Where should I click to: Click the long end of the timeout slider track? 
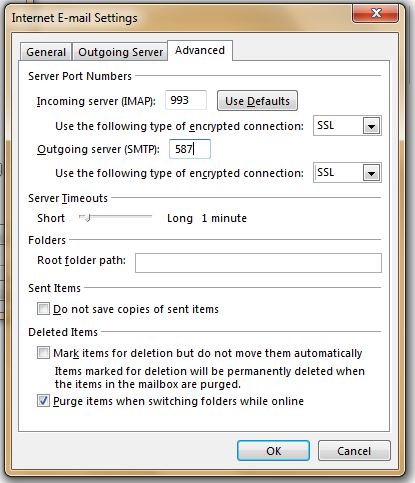[x=149, y=217]
